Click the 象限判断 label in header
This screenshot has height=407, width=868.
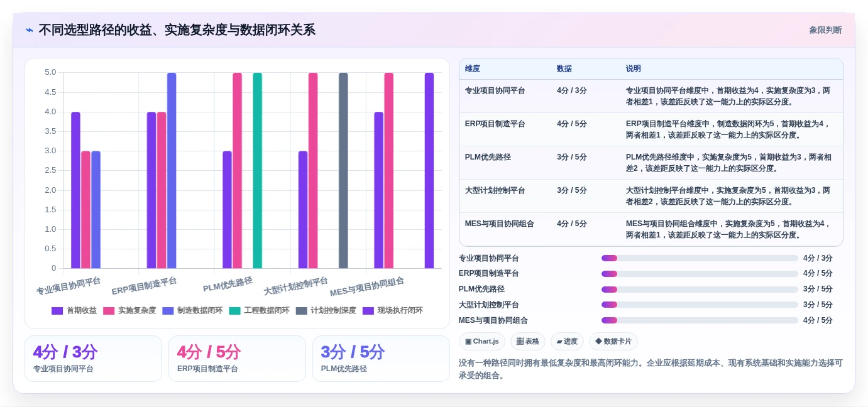[x=825, y=30]
